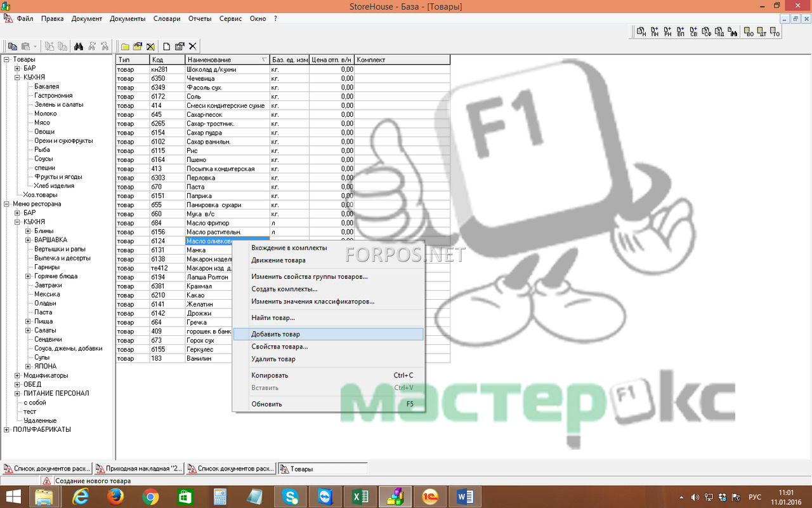Click the РН document toolbar icon

click(667, 31)
